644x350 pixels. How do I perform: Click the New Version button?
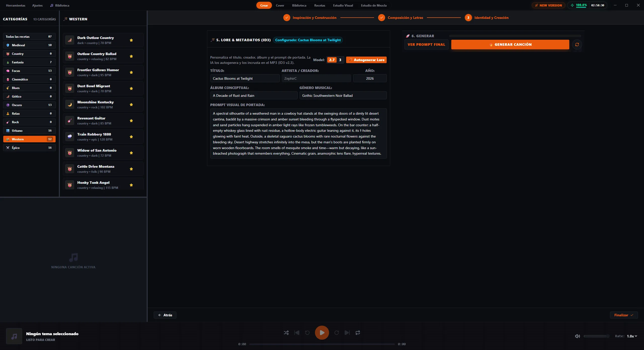pyautogui.click(x=548, y=5)
